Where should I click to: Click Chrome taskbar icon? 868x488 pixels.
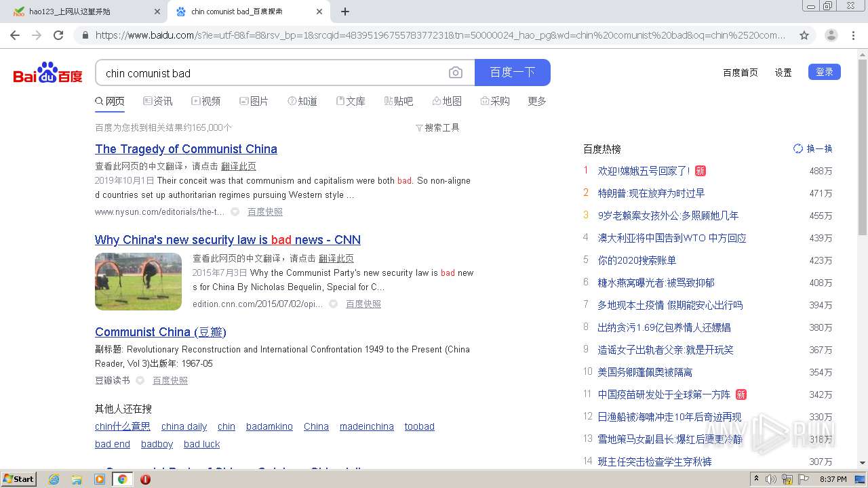pyautogui.click(x=122, y=479)
